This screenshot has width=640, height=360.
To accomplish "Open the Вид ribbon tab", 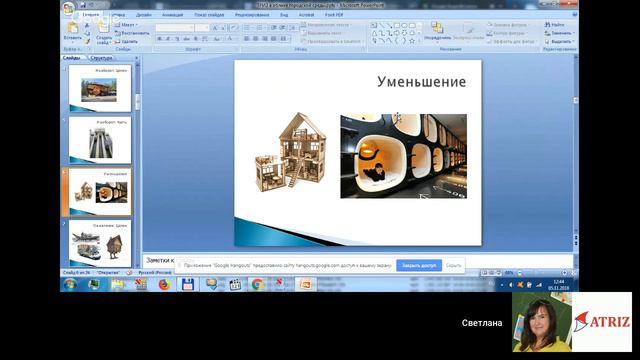I will tap(284, 15).
